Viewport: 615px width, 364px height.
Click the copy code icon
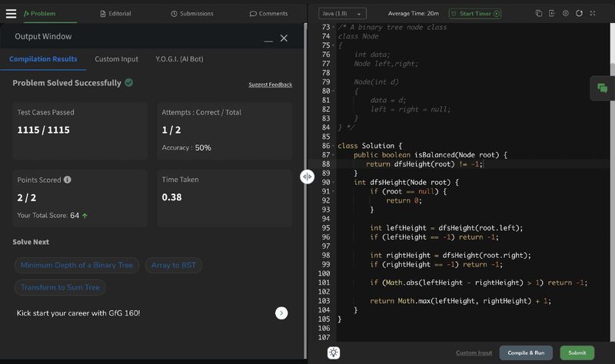(539, 13)
